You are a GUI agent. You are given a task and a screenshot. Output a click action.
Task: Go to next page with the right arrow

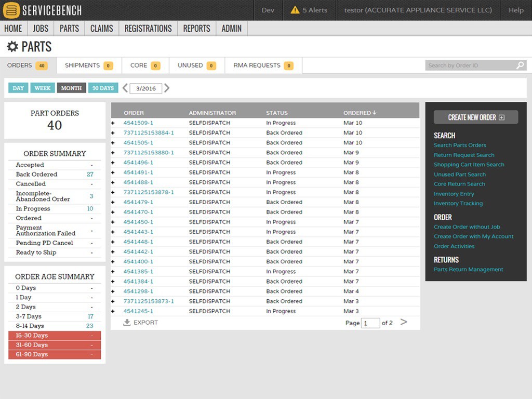tap(404, 322)
